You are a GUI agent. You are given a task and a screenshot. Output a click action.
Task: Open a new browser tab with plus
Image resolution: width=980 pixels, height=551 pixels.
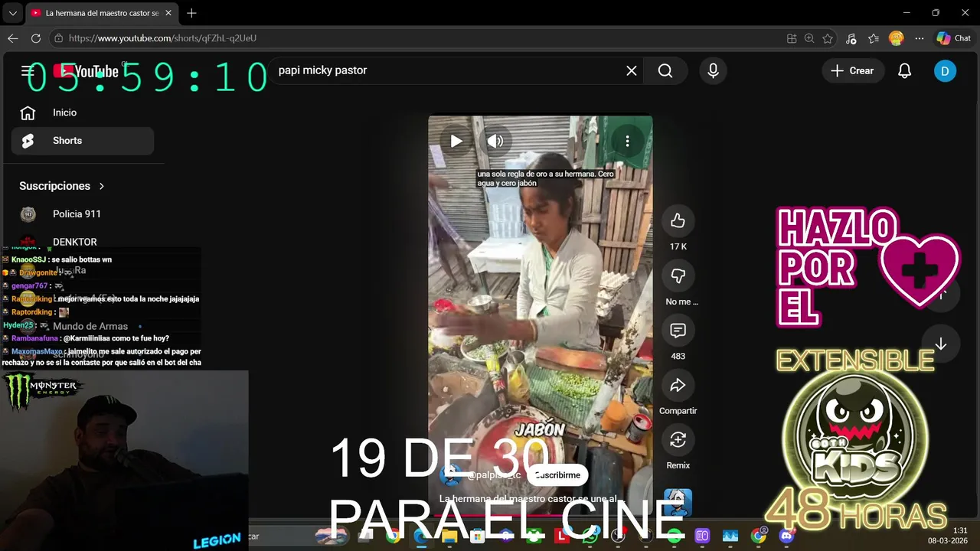pos(191,13)
